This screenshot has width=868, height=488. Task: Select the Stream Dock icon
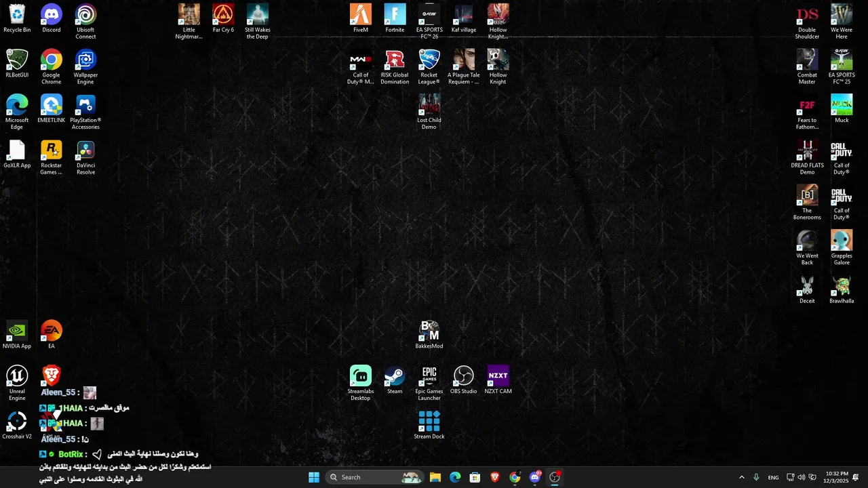pyautogui.click(x=429, y=426)
